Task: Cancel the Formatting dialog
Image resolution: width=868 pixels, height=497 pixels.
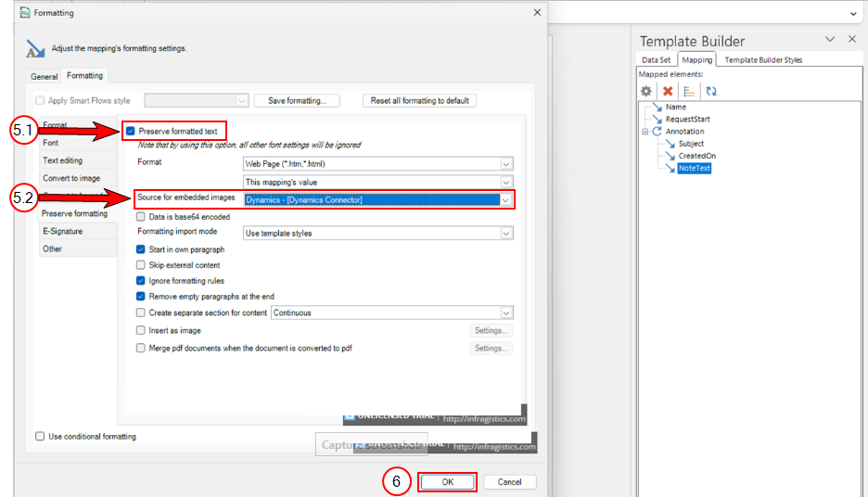Action: click(x=509, y=482)
